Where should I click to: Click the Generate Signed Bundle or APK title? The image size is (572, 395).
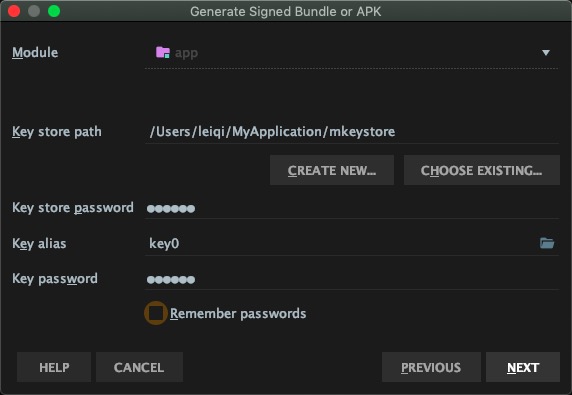tap(286, 12)
